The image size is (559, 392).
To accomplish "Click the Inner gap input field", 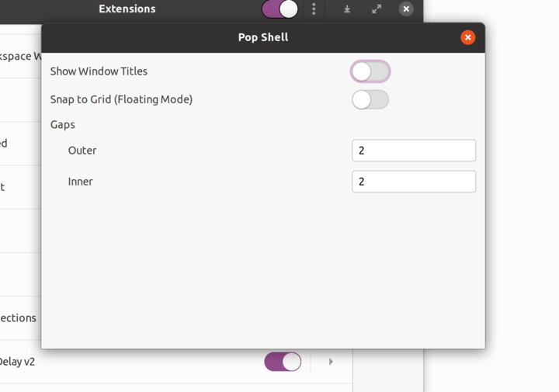I will [x=413, y=182].
